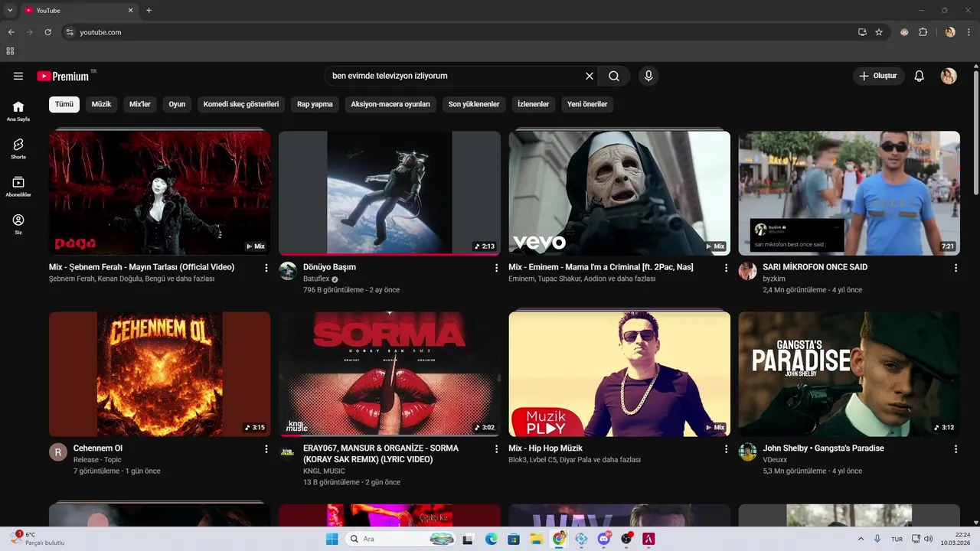This screenshot has height=551, width=980.
Task: Start voice search with microphone
Action: pos(648,76)
